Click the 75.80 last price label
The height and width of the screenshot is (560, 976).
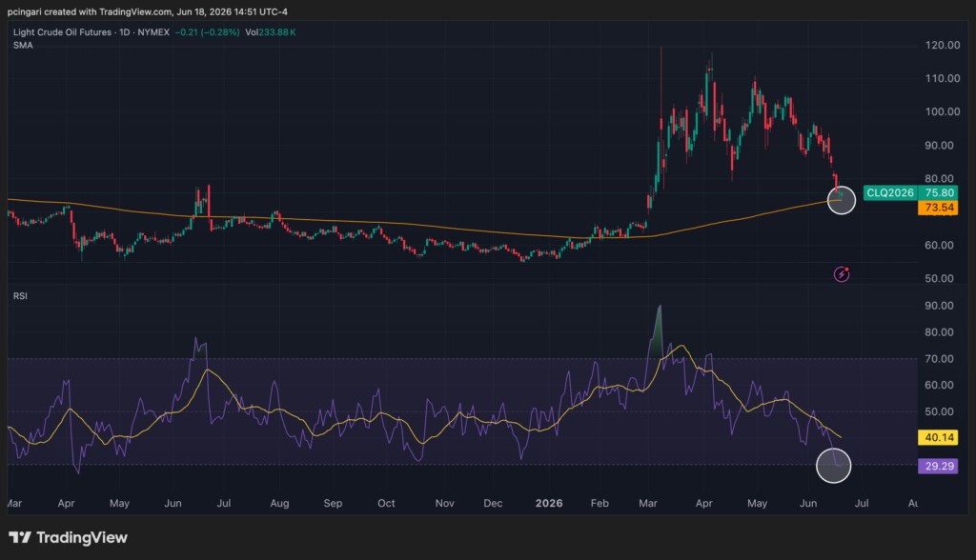[939, 193]
